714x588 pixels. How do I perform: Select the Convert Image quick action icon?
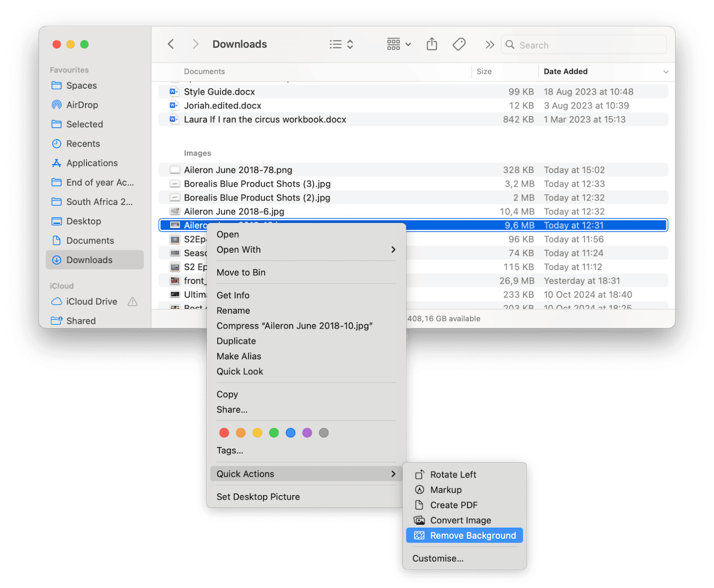pyautogui.click(x=421, y=520)
